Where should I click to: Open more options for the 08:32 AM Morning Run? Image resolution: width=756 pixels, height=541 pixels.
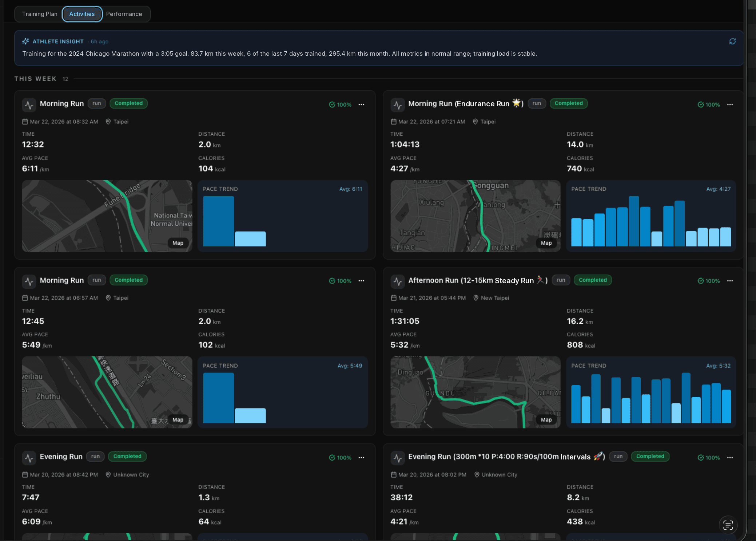(x=361, y=104)
